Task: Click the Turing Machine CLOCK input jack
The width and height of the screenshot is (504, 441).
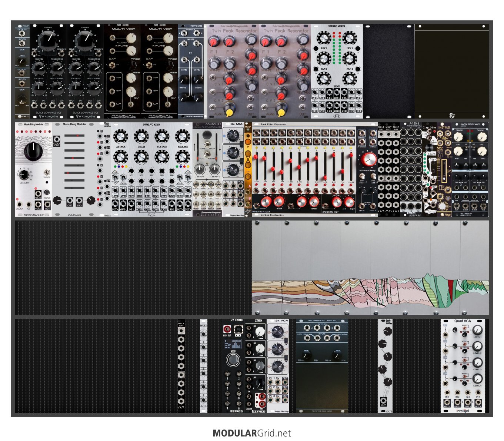Action: coord(19,204)
